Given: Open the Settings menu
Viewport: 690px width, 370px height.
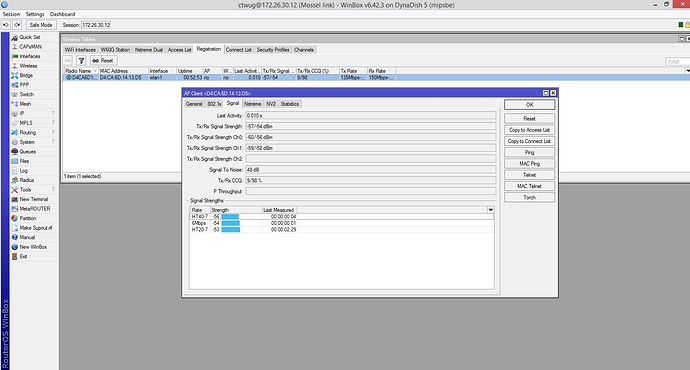Looking at the screenshot, I should coord(35,14).
